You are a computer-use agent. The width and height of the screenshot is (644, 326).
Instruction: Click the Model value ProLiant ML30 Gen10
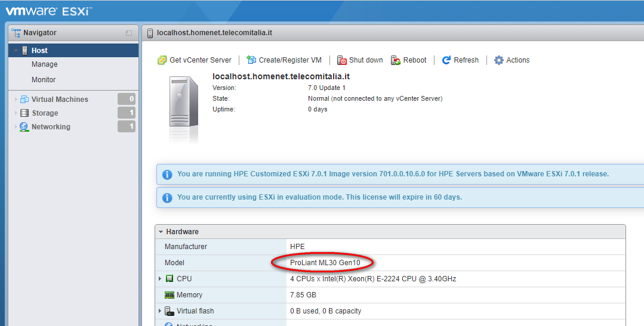[325, 262]
